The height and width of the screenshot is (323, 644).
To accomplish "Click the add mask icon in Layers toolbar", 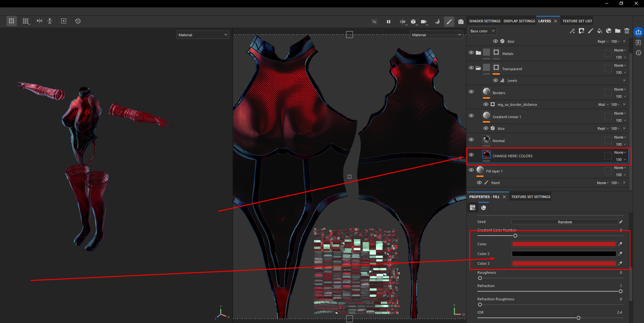I will [x=581, y=31].
